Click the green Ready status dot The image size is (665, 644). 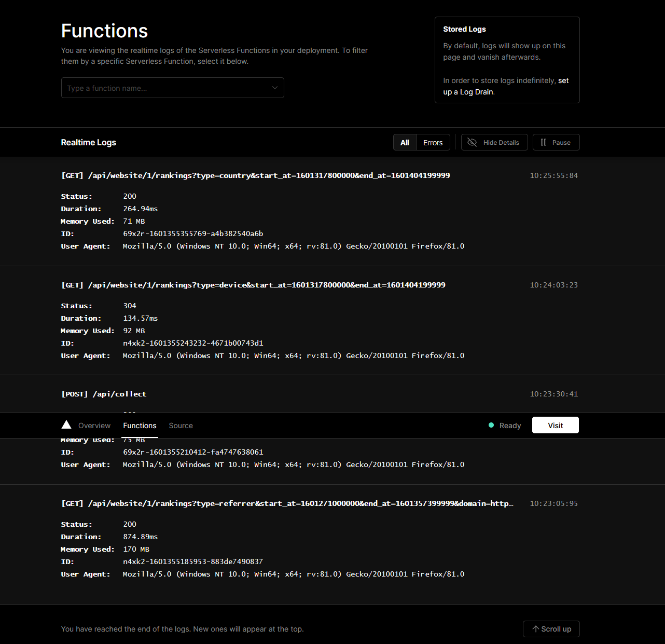point(491,425)
